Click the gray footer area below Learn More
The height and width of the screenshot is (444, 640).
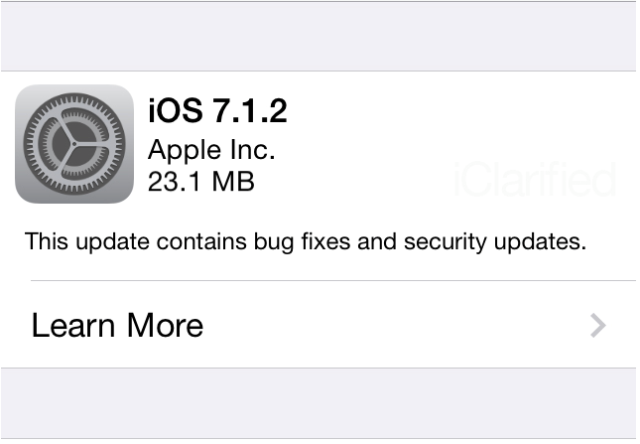pyautogui.click(x=320, y=404)
